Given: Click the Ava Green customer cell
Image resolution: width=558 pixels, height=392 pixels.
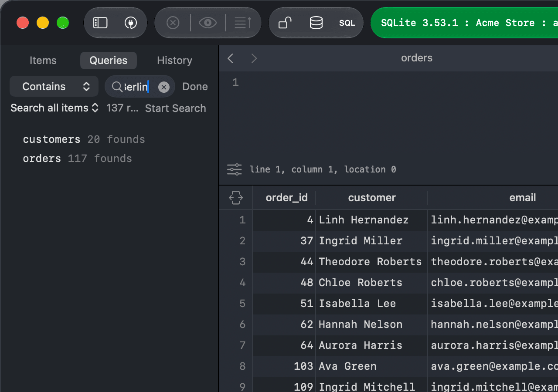Looking at the screenshot, I should click(x=372, y=366).
